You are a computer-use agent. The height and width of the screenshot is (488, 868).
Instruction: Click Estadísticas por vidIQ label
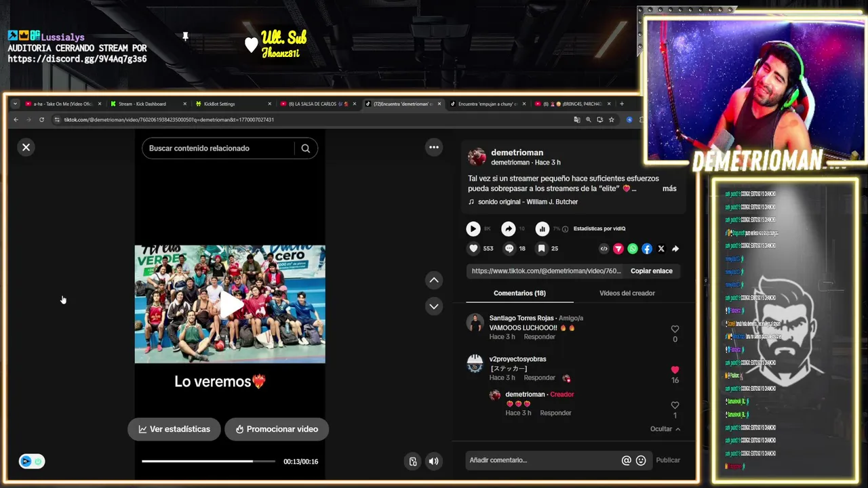pyautogui.click(x=599, y=229)
